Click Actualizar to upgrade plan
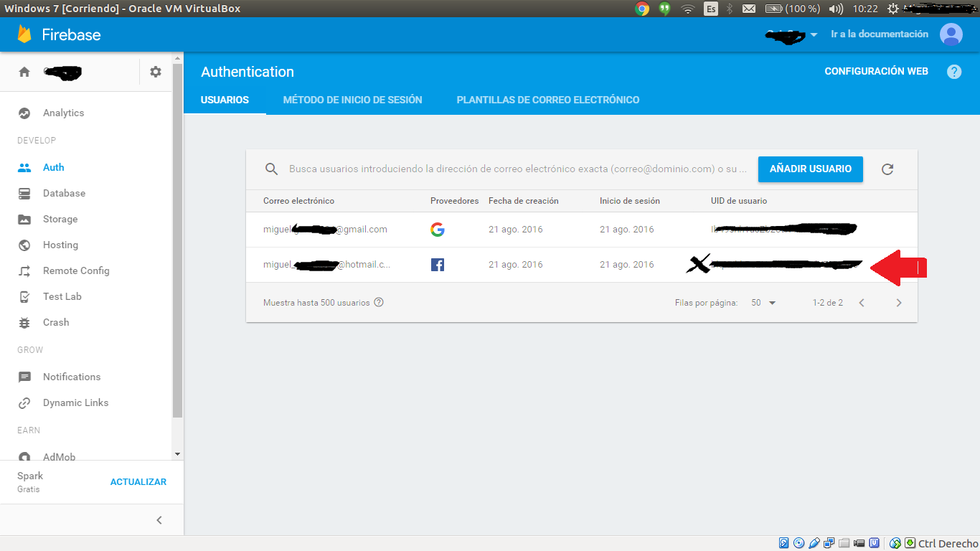The width and height of the screenshot is (980, 551). pos(138,482)
